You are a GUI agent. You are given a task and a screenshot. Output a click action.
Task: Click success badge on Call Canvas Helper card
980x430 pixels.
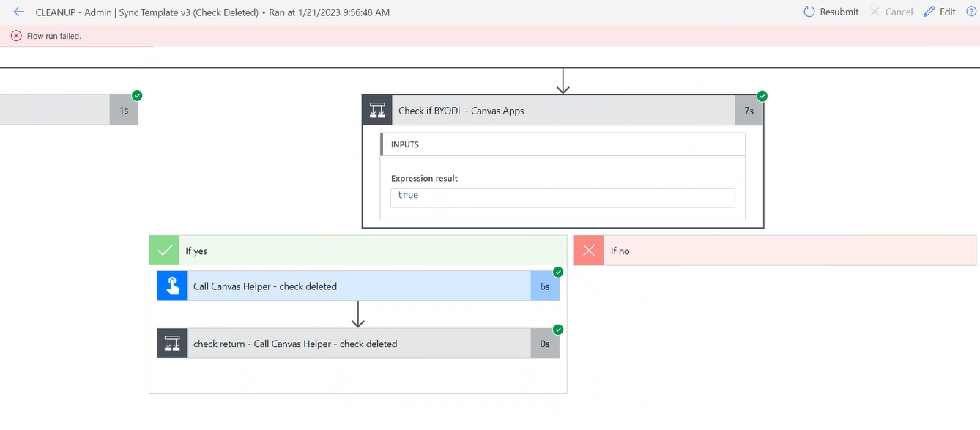[x=558, y=272]
